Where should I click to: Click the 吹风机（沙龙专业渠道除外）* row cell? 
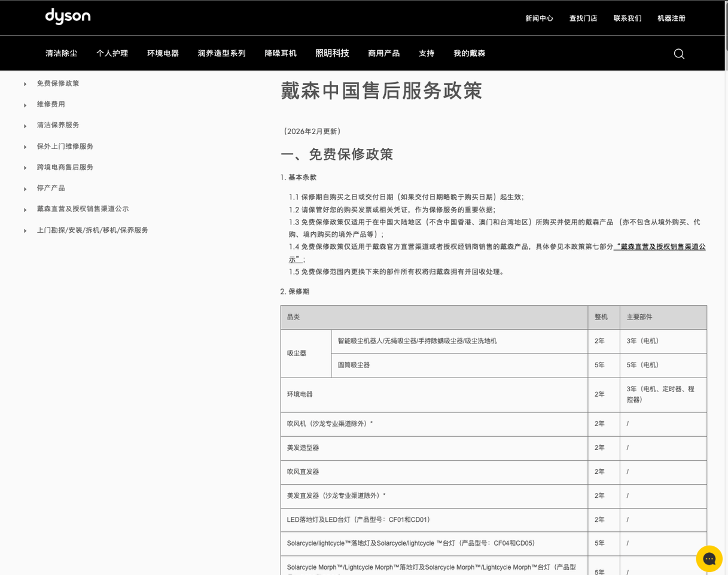point(434,424)
